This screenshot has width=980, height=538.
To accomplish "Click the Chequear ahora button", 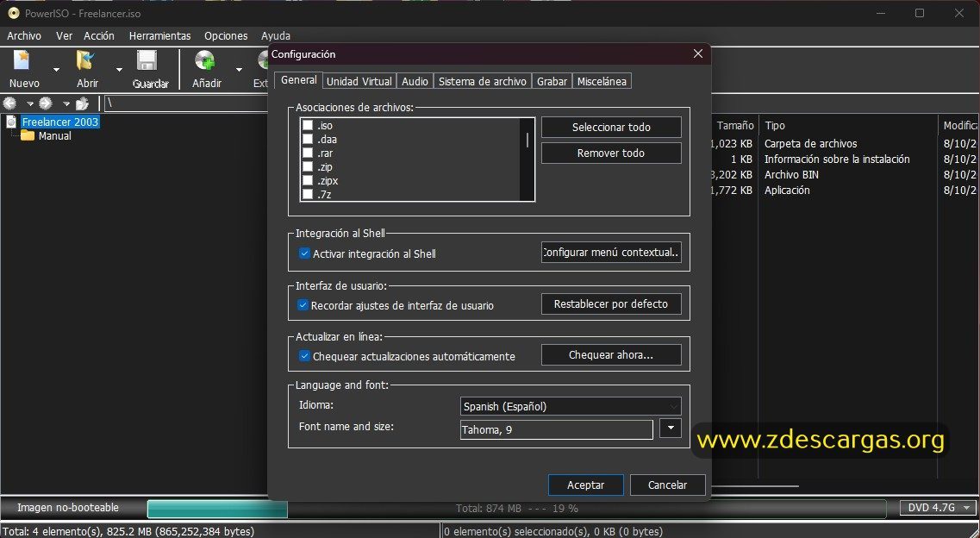I will pos(611,355).
